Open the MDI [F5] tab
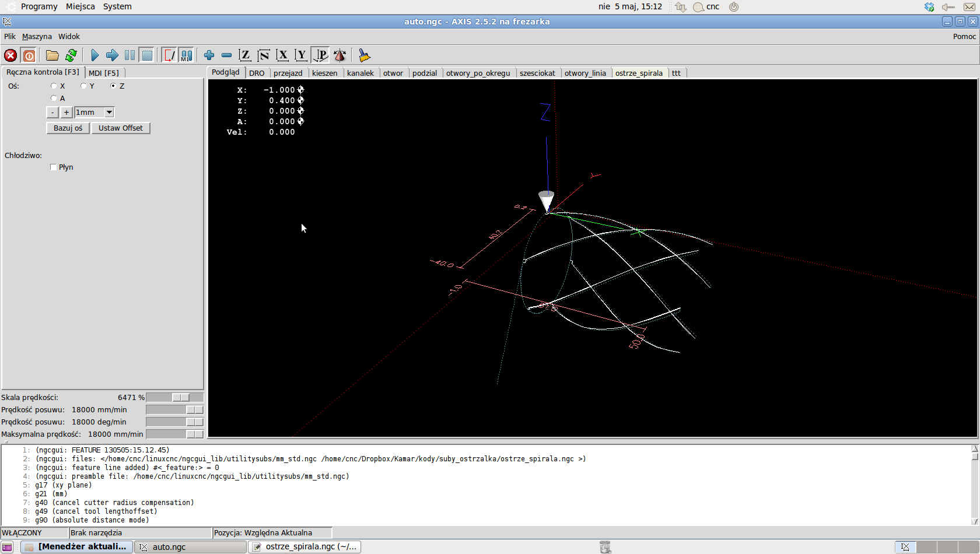The width and height of the screenshot is (980, 554). coord(104,73)
